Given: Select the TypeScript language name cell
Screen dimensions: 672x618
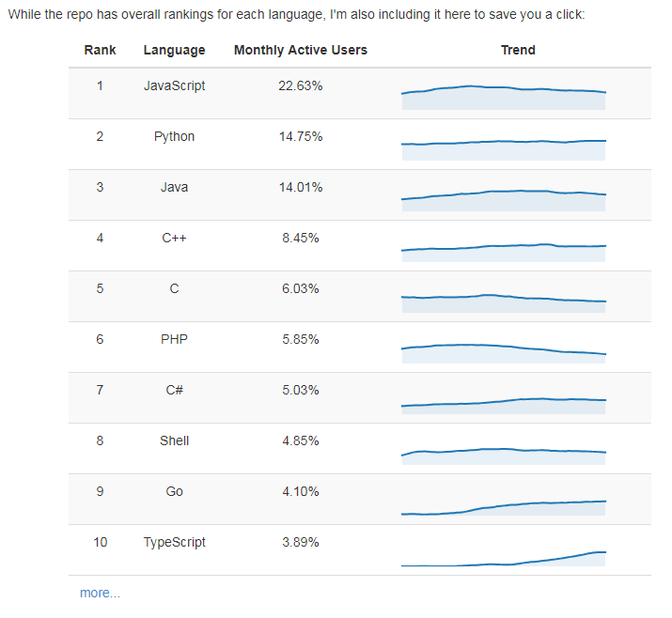Looking at the screenshot, I should coord(175,542).
